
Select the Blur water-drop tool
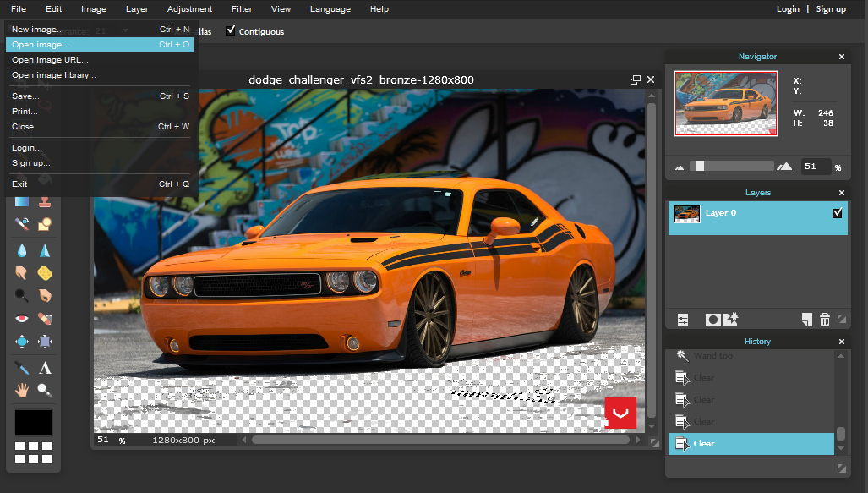22,250
